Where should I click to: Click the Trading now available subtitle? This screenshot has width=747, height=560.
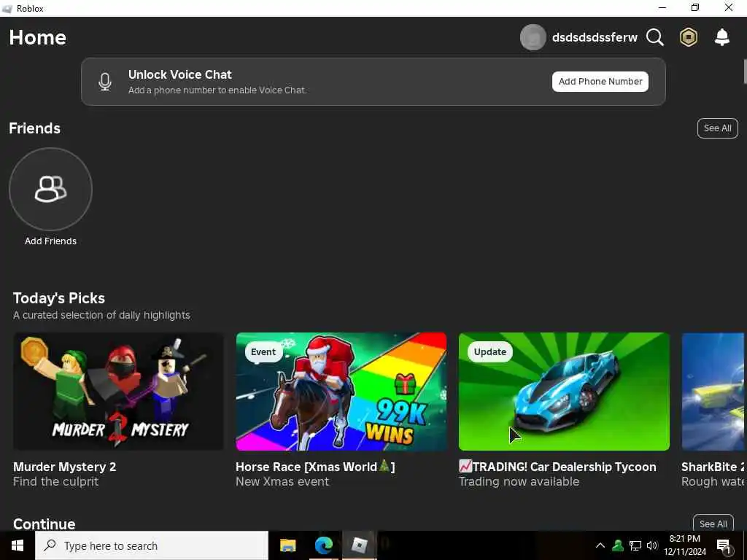519,481
